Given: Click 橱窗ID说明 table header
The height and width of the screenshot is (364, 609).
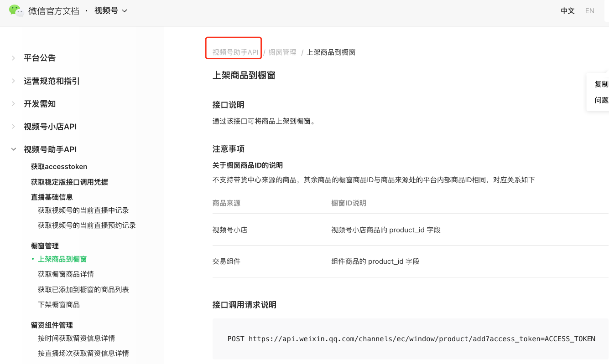Looking at the screenshot, I should coord(349,203).
